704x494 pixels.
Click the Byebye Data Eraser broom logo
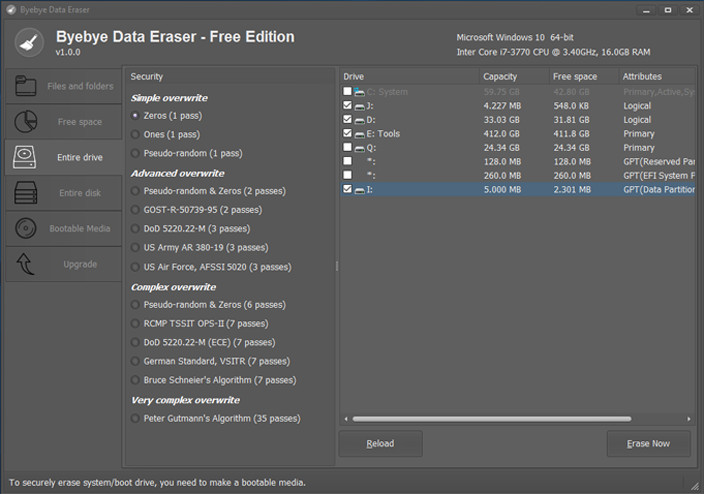[29, 43]
